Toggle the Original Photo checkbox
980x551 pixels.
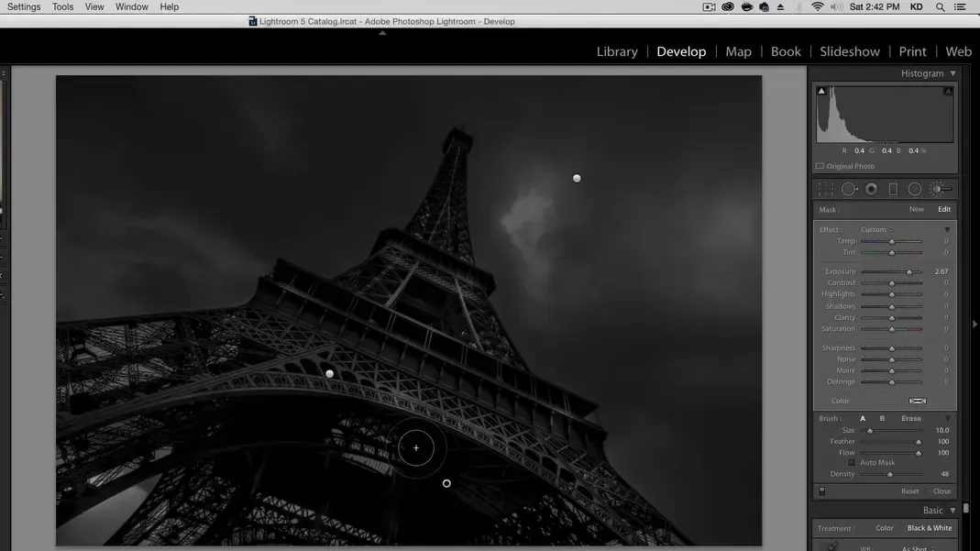tap(820, 167)
